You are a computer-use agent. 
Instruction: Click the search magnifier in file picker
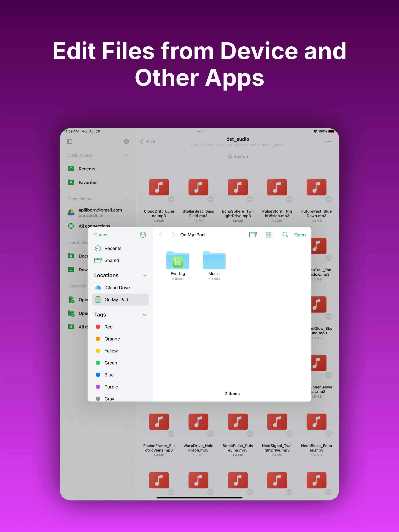click(285, 234)
